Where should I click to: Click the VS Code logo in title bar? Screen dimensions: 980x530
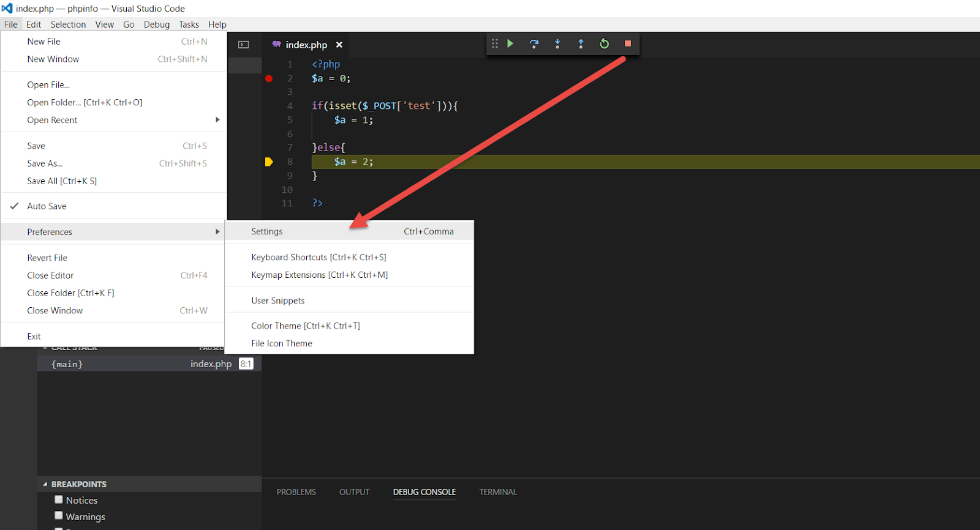coord(7,8)
